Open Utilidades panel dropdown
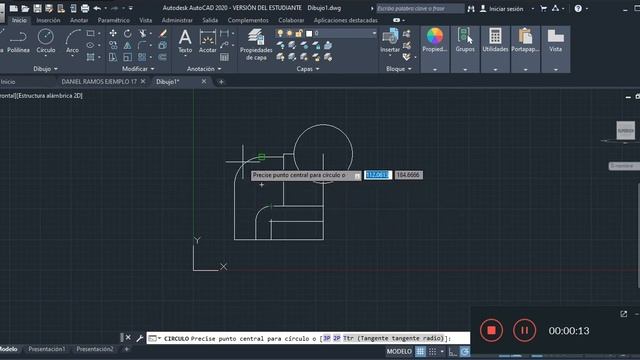The image size is (640, 360). pyautogui.click(x=495, y=70)
